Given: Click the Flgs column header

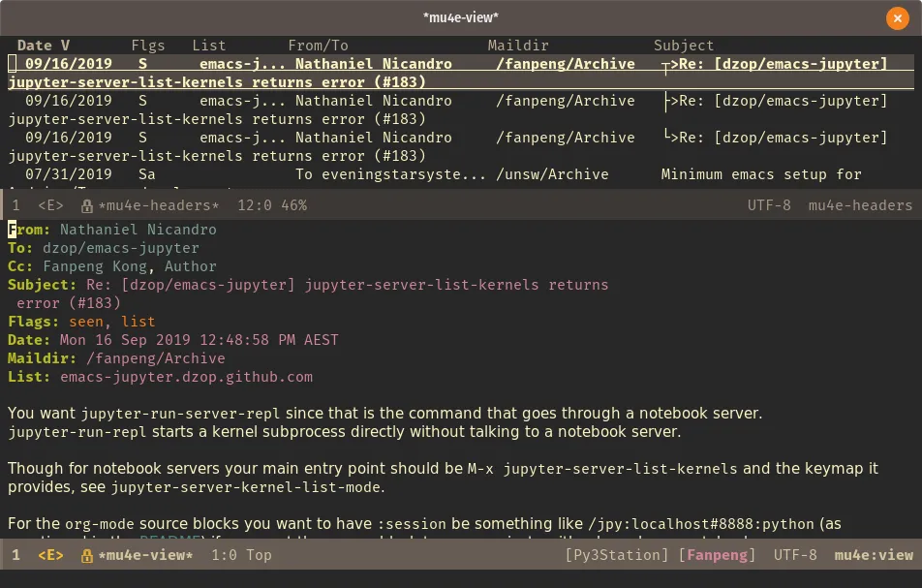Looking at the screenshot, I should (x=148, y=46).
